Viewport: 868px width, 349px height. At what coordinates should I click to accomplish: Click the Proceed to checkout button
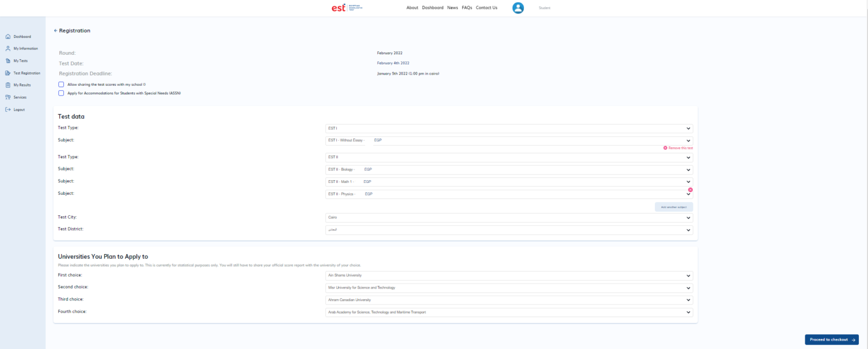831,339
